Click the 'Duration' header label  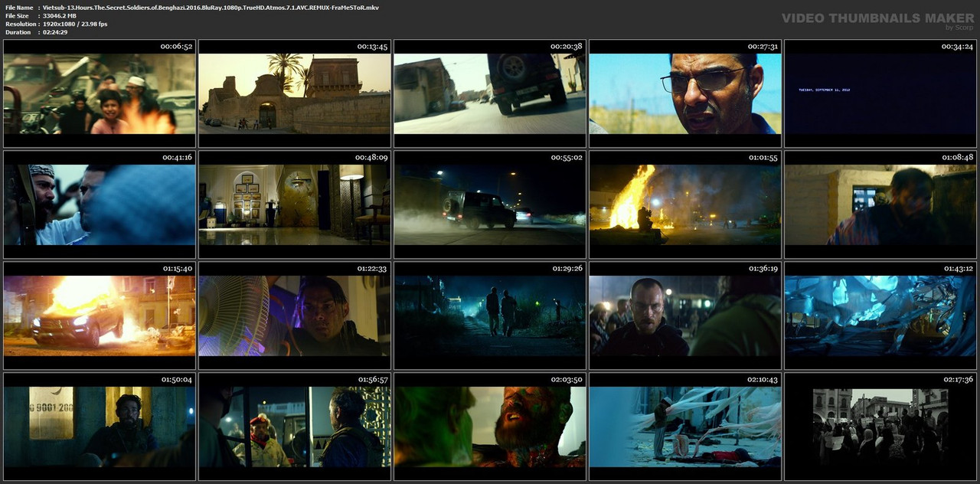pyautogui.click(x=18, y=32)
